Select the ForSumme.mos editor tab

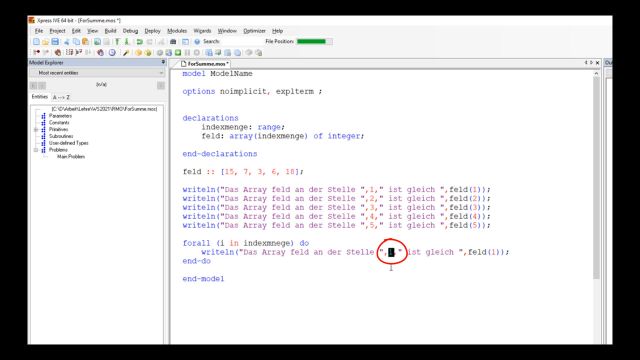coord(204,64)
